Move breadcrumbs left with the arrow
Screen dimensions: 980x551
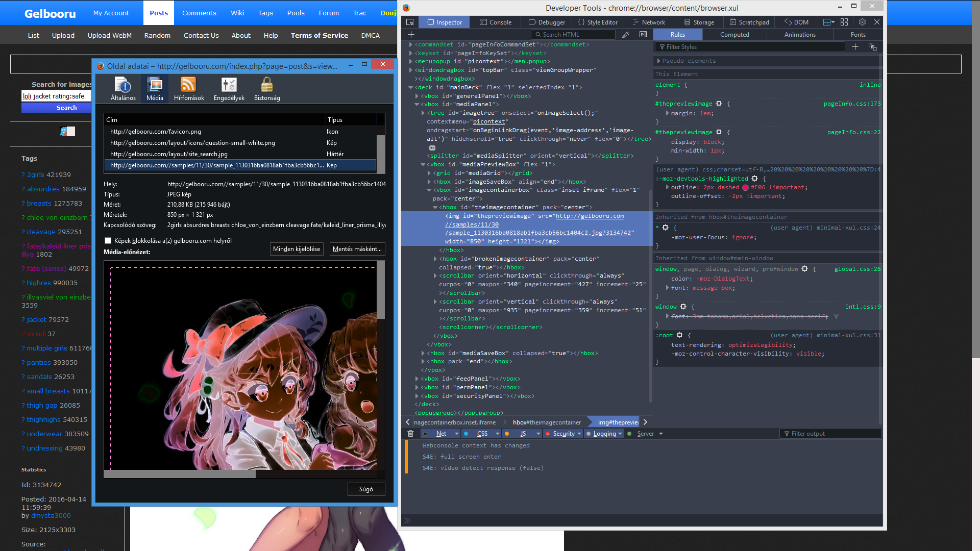pos(407,422)
